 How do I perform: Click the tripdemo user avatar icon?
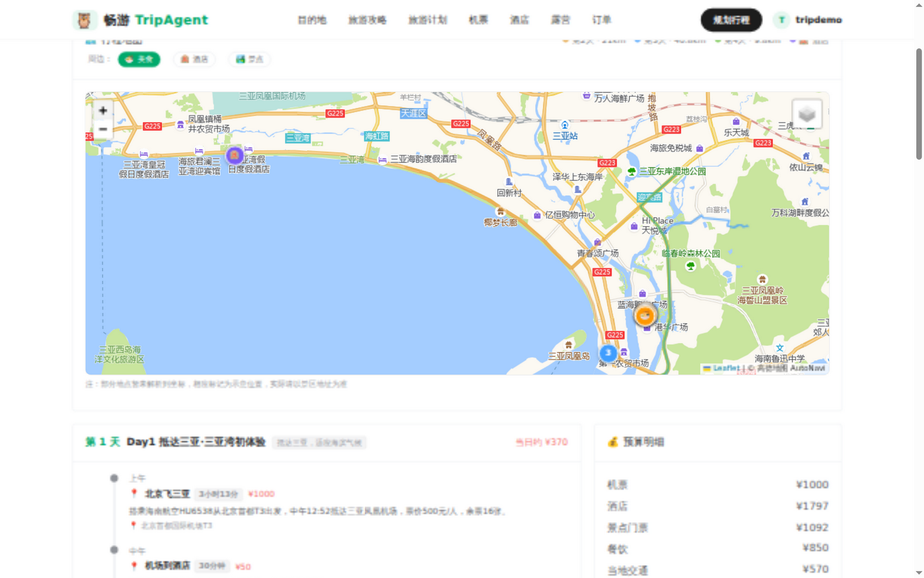pyautogui.click(x=782, y=20)
